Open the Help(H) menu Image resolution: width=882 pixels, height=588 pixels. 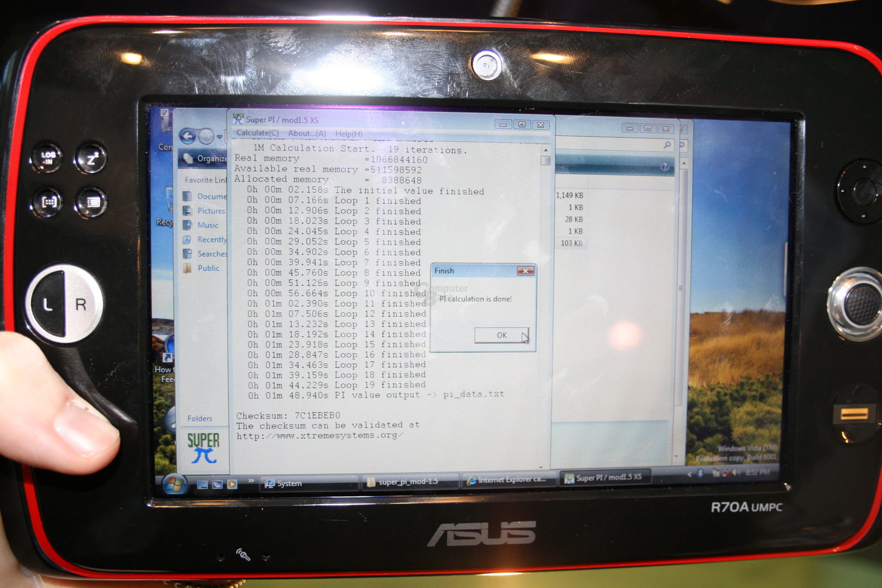(x=348, y=134)
